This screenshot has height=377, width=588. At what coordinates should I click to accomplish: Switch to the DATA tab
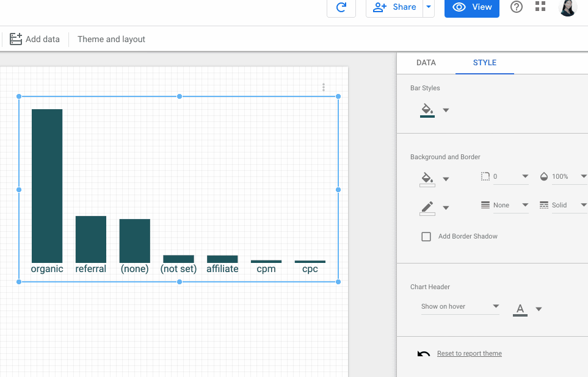(x=426, y=63)
